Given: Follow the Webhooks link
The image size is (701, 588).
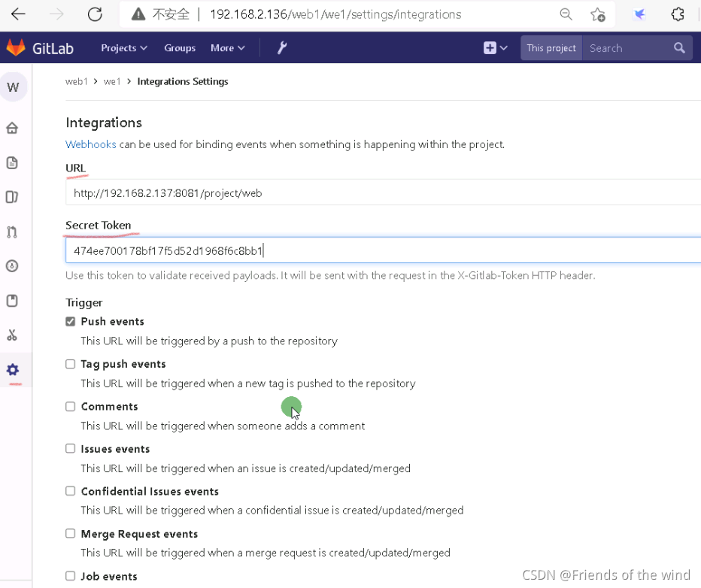Looking at the screenshot, I should pyautogui.click(x=91, y=144).
